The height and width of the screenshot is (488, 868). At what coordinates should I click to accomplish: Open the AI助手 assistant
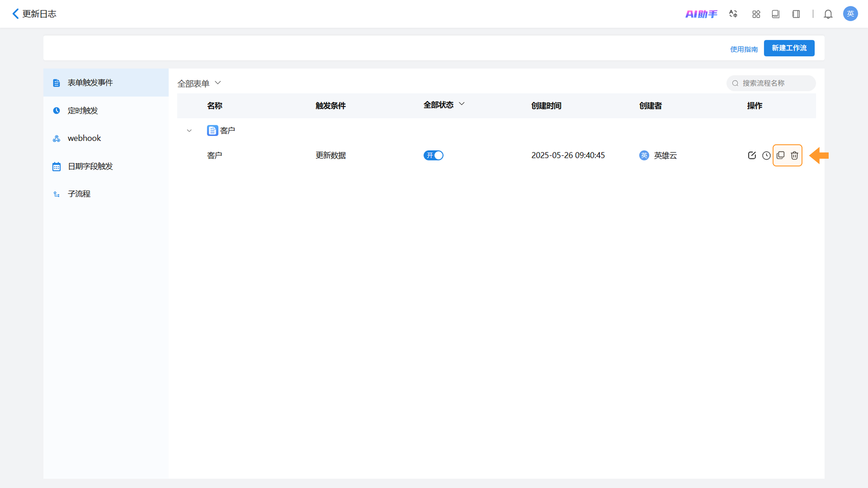coord(701,14)
